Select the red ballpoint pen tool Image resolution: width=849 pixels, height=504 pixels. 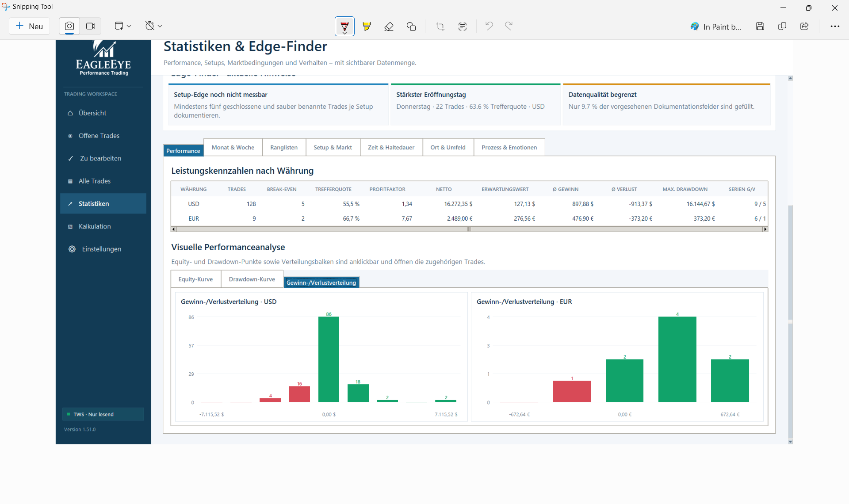point(344,27)
